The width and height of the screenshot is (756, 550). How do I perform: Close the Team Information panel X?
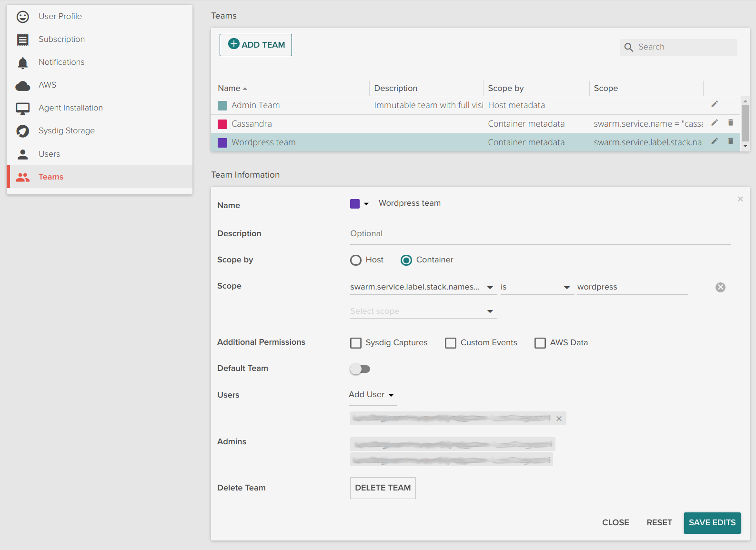[740, 199]
